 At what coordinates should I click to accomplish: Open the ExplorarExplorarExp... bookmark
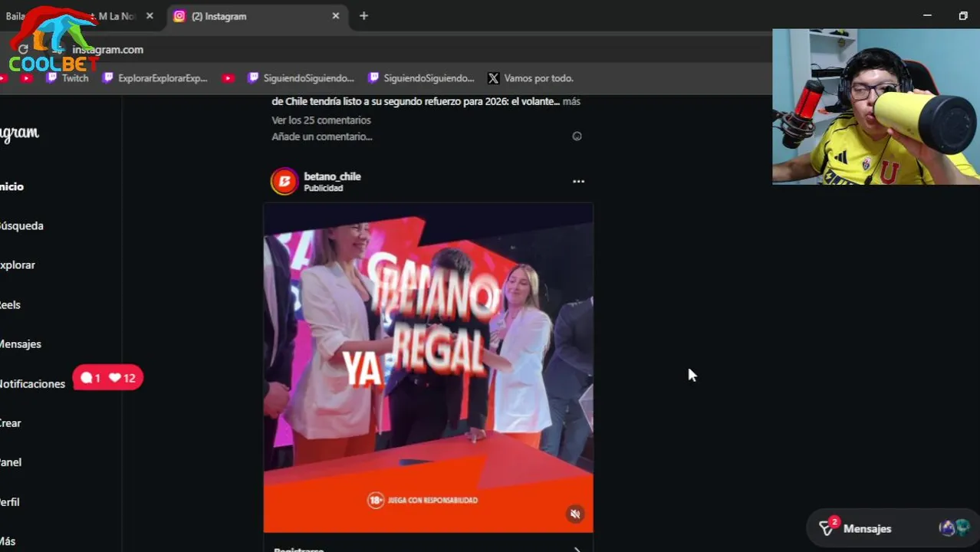pos(155,77)
